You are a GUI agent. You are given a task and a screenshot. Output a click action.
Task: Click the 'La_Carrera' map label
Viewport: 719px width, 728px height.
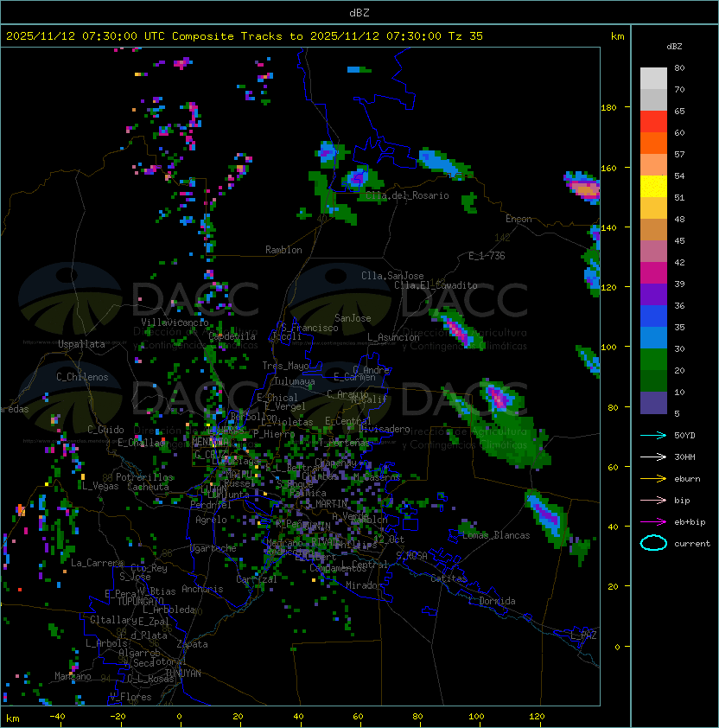(x=97, y=563)
